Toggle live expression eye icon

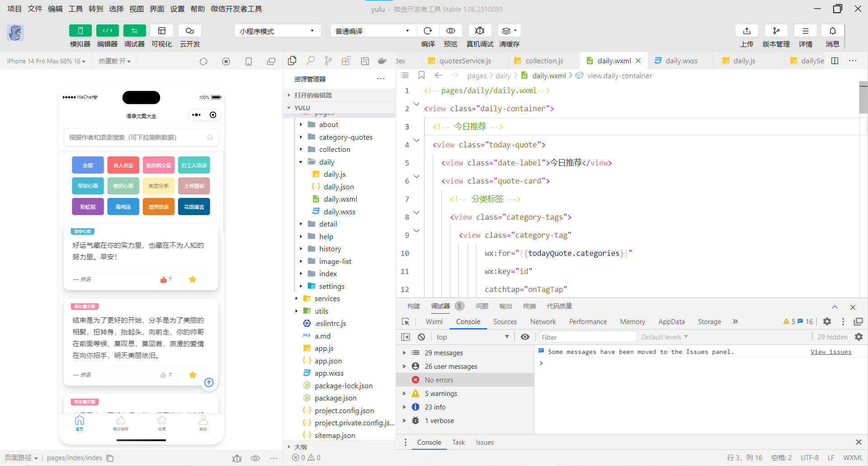pyautogui.click(x=525, y=337)
